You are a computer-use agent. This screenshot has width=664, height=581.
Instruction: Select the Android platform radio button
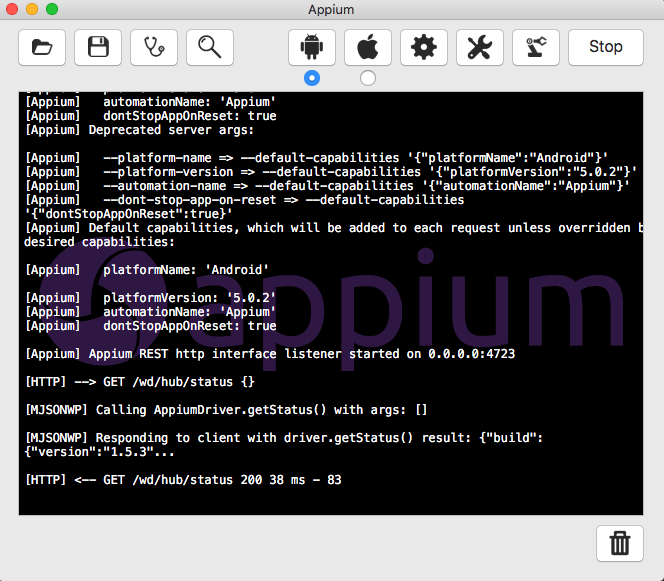pyautogui.click(x=312, y=78)
